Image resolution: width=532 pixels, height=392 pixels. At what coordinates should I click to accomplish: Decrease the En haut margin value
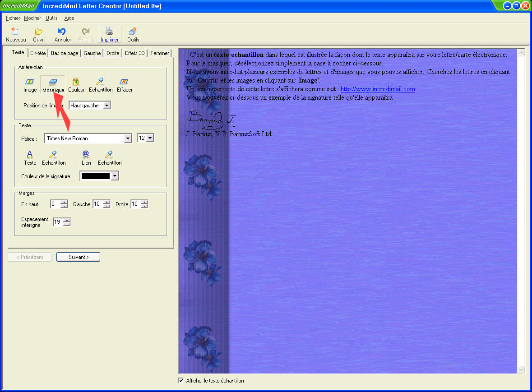tap(64, 206)
